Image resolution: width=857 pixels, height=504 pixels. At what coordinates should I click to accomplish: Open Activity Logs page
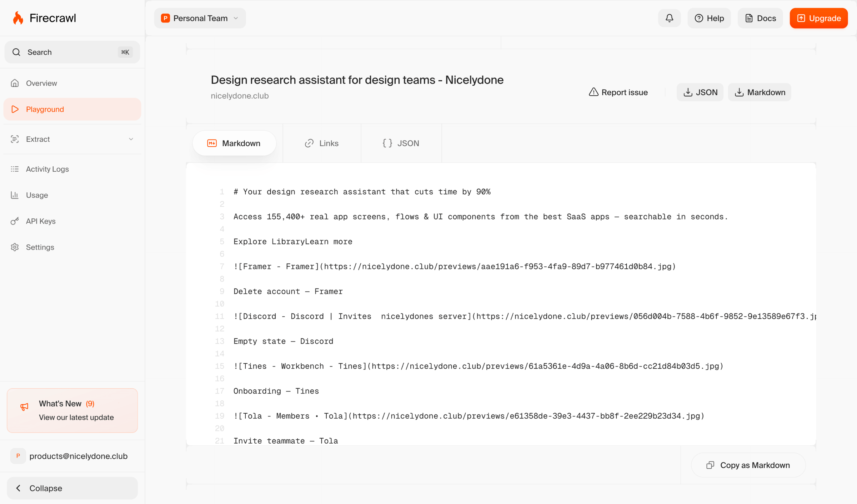point(72,169)
